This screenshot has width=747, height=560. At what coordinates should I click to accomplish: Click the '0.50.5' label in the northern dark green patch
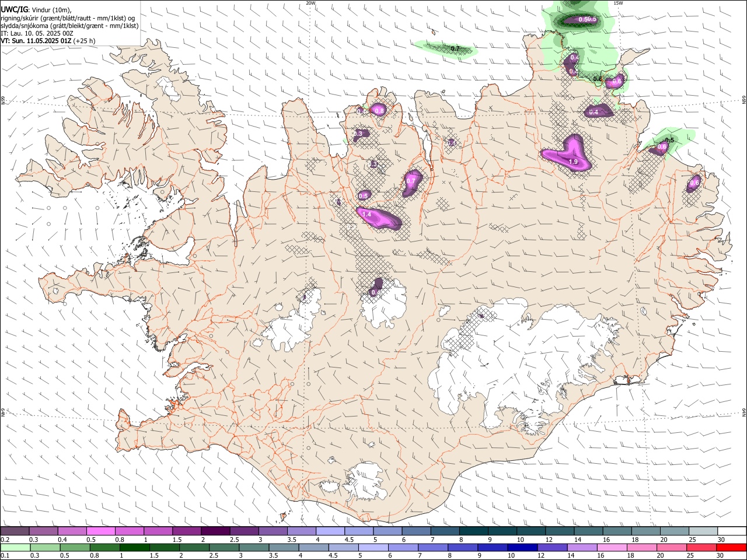[x=588, y=19]
